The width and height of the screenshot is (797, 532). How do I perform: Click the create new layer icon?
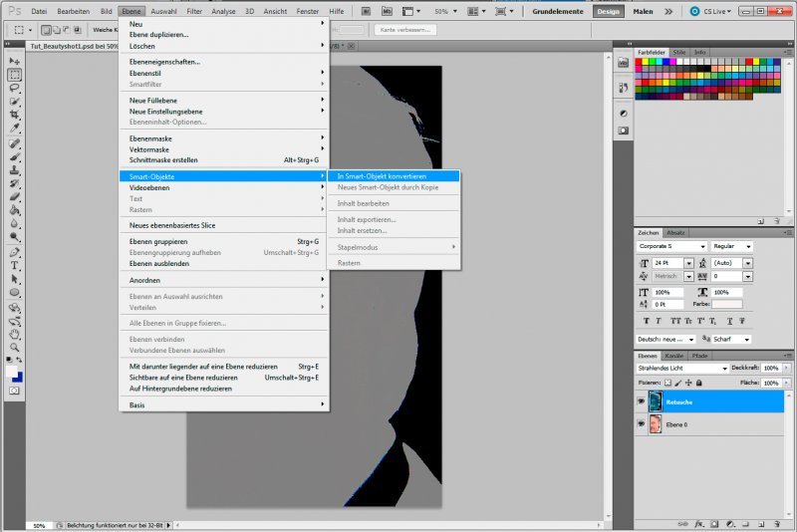coord(761,524)
